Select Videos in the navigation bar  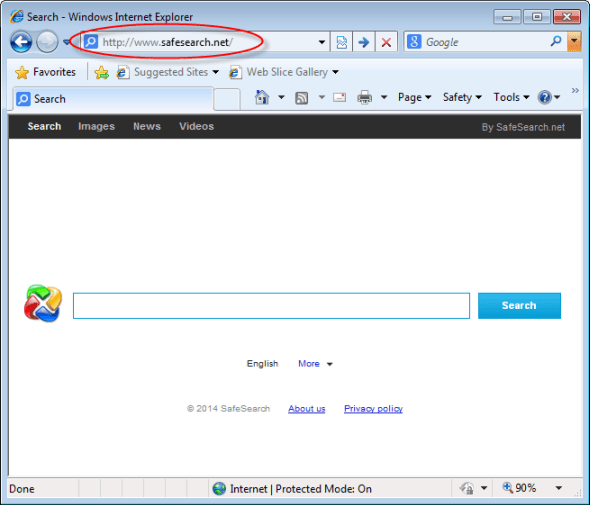(x=196, y=126)
